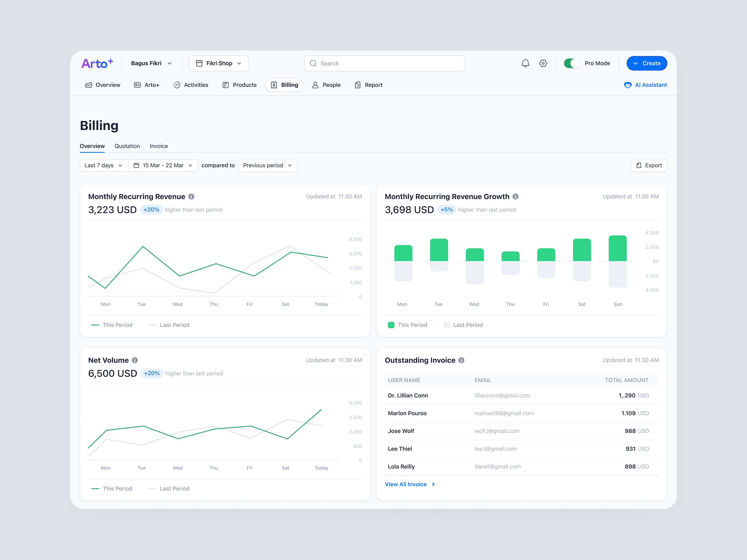Expand the Last 7 days dropdown
The image size is (747, 560).
pos(104,165)
